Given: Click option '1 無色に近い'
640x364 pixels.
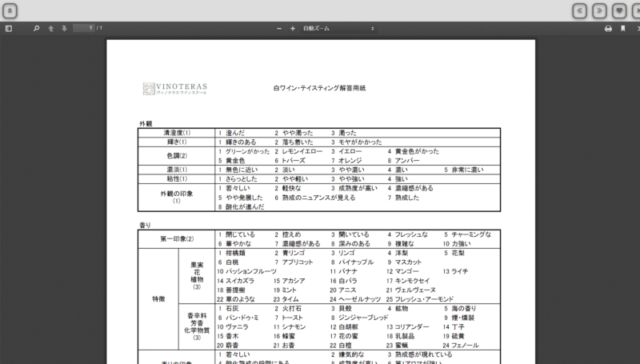Looking at the screenshot, I should click(x=238, y=170).
